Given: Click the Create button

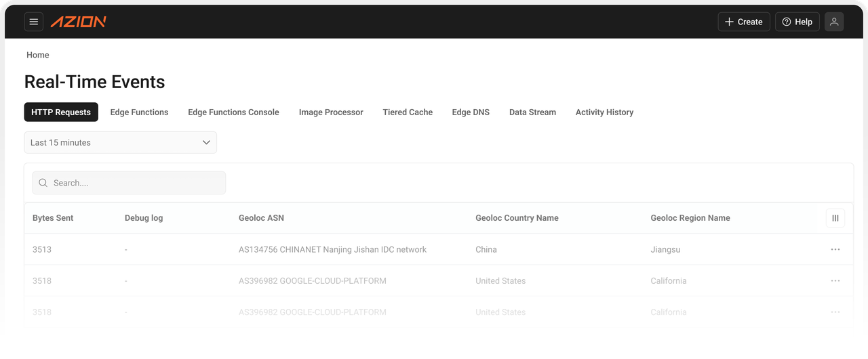Looking at the screenshot, I should (743, 22).
